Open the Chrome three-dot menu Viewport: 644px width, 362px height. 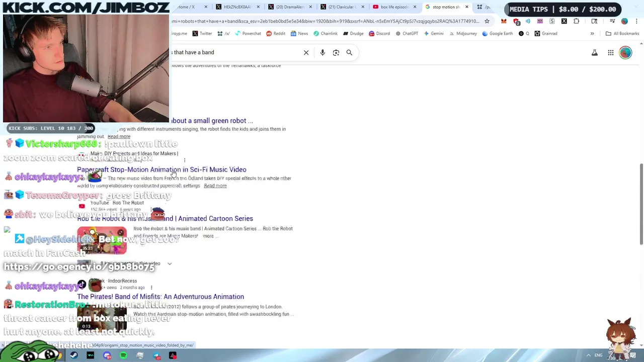[x=637, y=21]
